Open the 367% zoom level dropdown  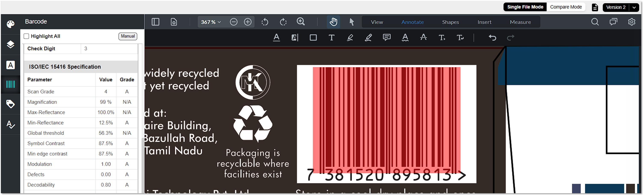[211, 22]
